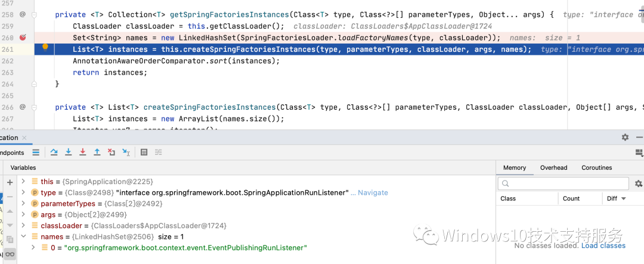Click the Duplicate Watch copy icon
The width and height of the screenshot is (644, 264).
(x=10, y=240)
